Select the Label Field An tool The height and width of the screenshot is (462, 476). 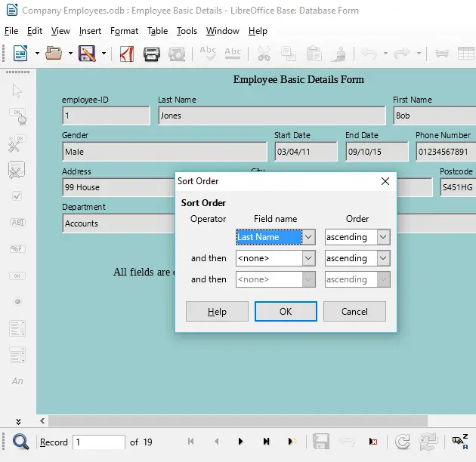pyautogui.click(x=17, y=381)
